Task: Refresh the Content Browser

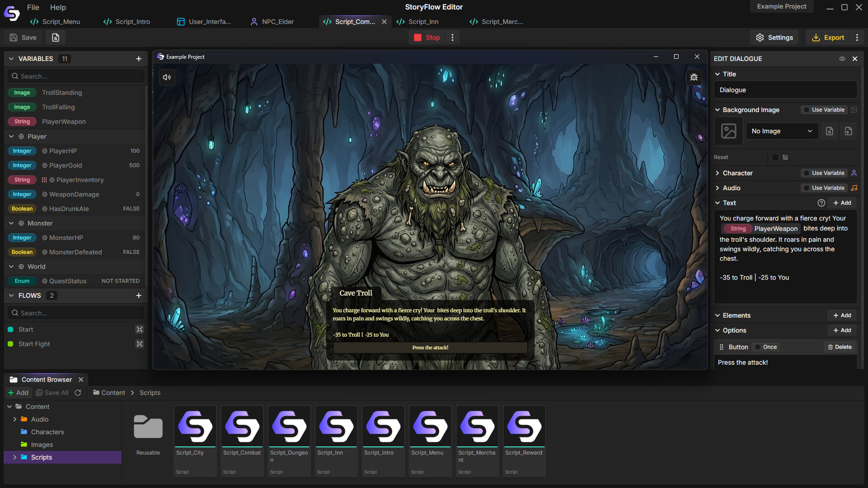Action: 78,393
